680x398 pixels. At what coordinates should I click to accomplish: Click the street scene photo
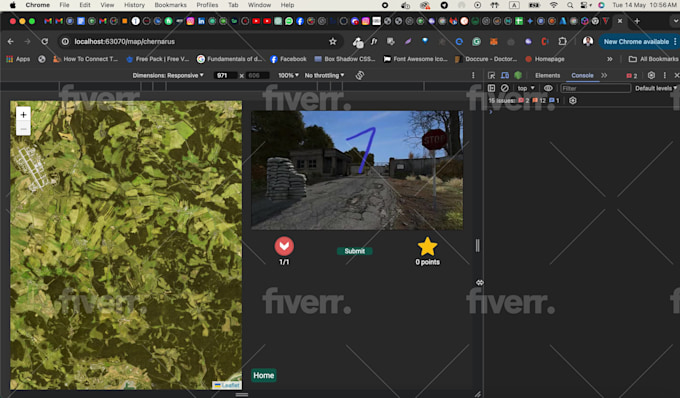coord(357,170)
